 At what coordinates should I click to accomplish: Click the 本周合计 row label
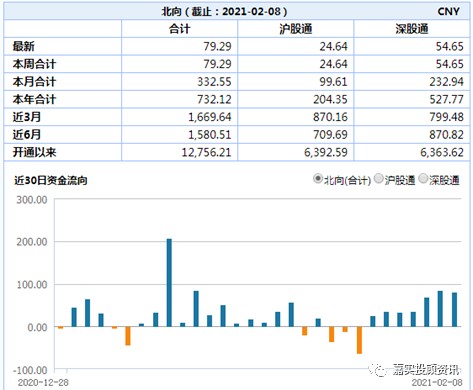pos(34,64)
